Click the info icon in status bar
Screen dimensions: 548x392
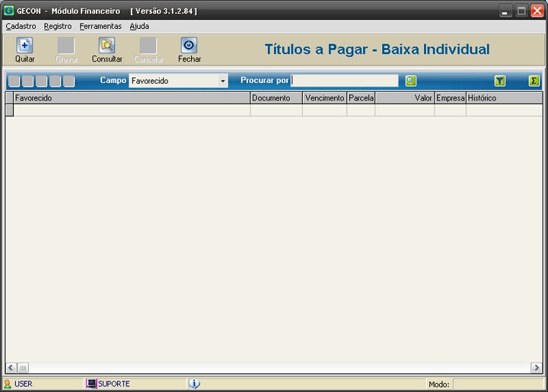[194, 384]
